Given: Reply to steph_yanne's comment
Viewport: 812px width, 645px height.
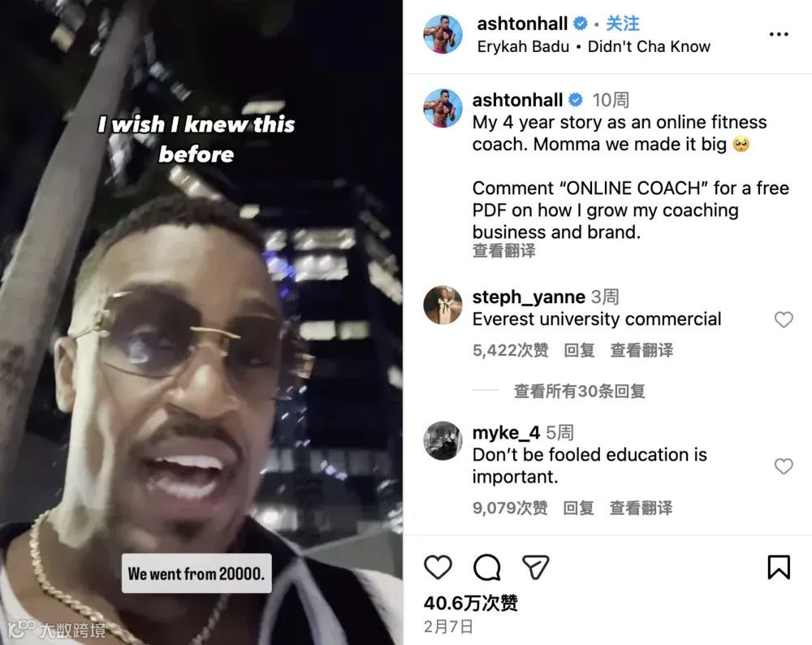Looking at the screenshot, I should 579,350.
